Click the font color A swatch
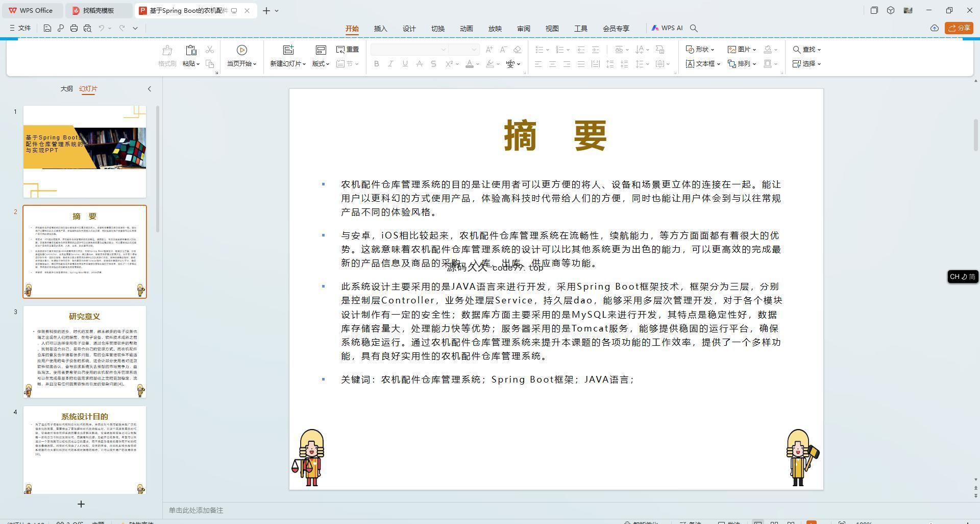 (x=469, y=64)
